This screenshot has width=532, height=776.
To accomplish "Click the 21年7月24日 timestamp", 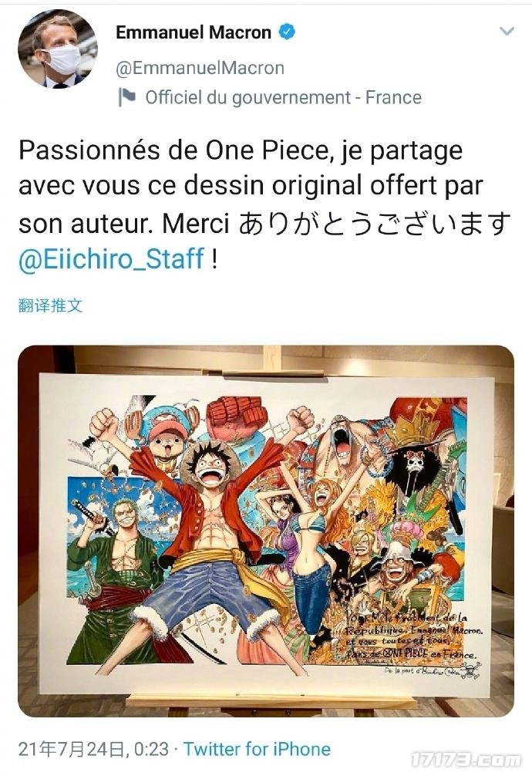I will pos(93,749).
